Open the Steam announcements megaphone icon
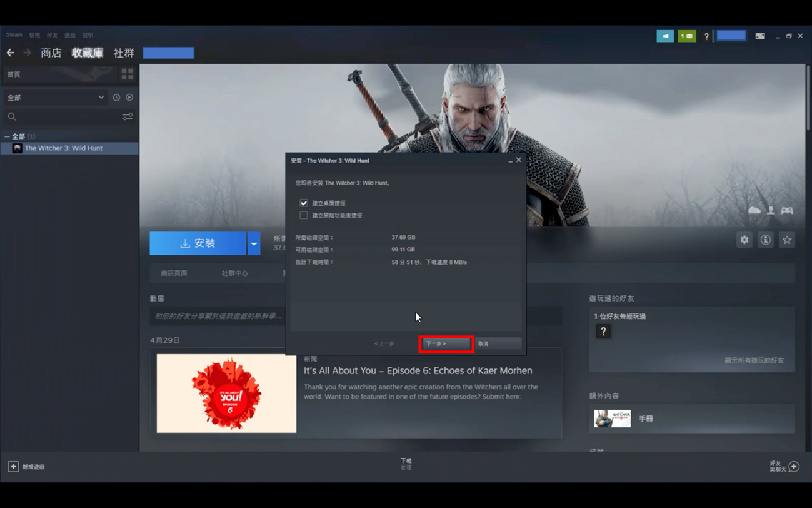The width and height of the screenshot is (812, 508). (664, 36)
